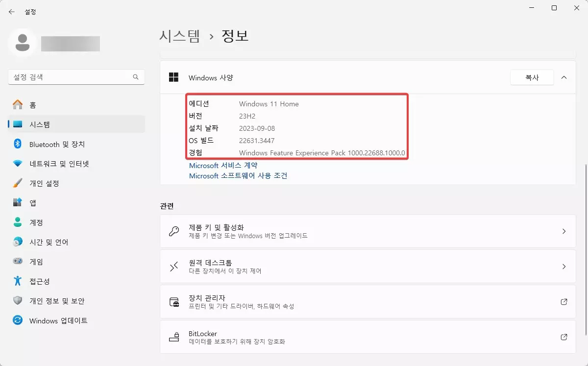Click the vertical scrollbar on the right
Image resolution: width=588 pixels, height=366 pixels.
585,249
